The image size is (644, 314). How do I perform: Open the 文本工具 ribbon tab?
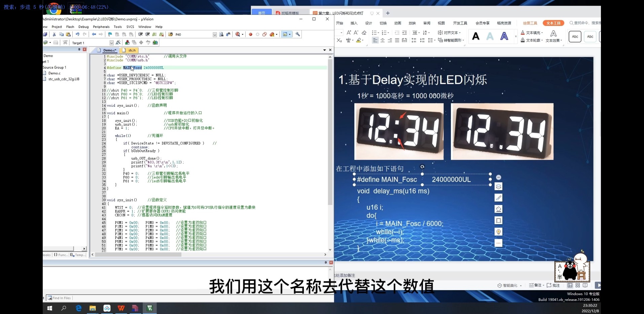tap(553, 23)
